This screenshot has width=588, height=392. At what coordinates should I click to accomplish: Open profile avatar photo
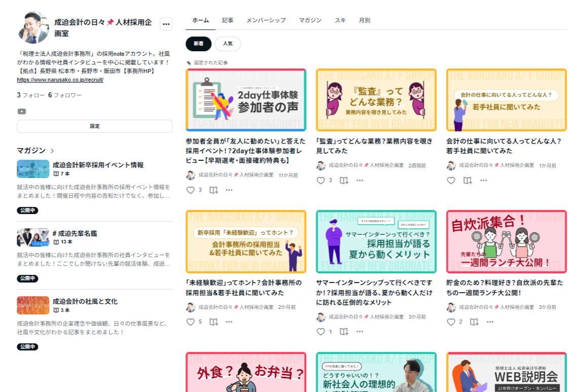[x=33, y=27]
